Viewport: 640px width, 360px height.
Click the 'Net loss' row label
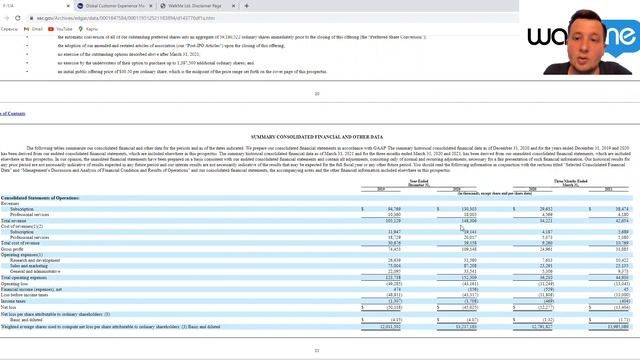tap(9, 307)
